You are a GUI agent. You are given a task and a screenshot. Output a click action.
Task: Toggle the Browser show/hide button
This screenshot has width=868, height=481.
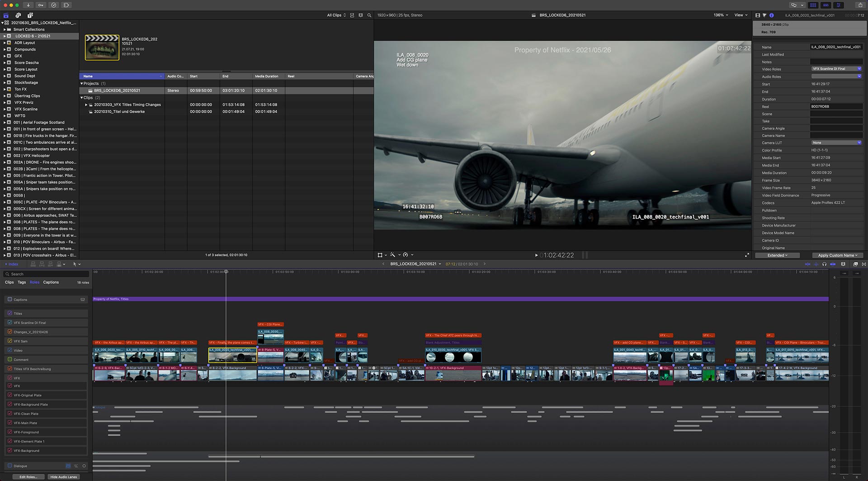tap(813, 5)
